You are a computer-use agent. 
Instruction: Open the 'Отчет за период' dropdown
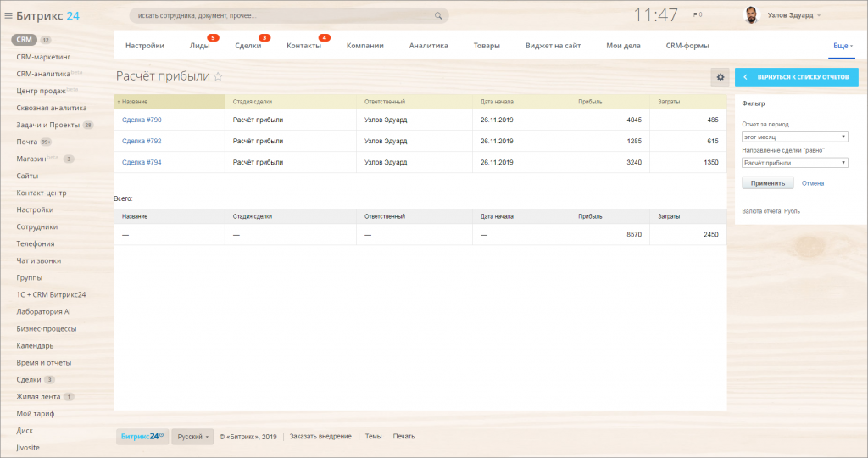pyautogui.click(x=794, y=137)
